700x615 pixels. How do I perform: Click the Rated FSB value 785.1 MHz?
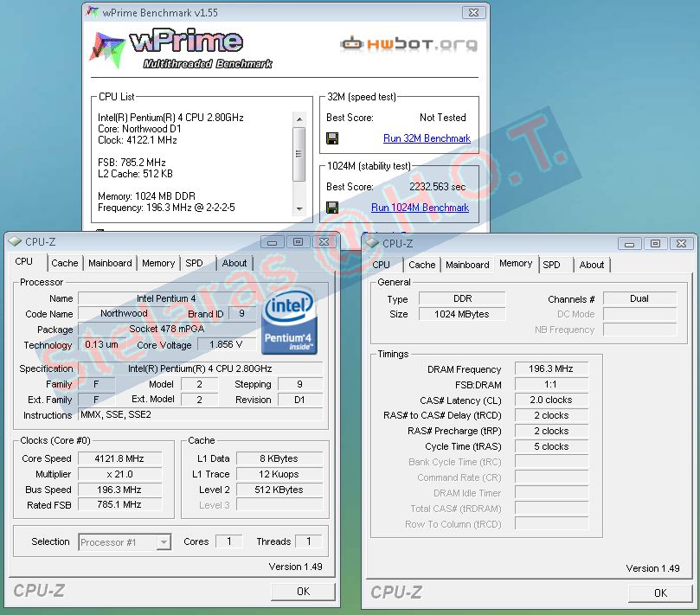tap(119, 504)
